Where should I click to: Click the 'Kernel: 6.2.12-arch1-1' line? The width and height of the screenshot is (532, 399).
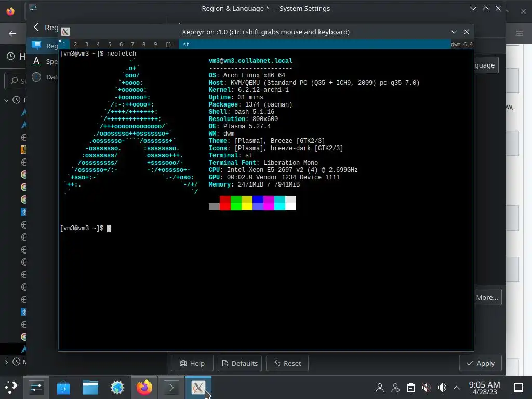pos(249,90)
